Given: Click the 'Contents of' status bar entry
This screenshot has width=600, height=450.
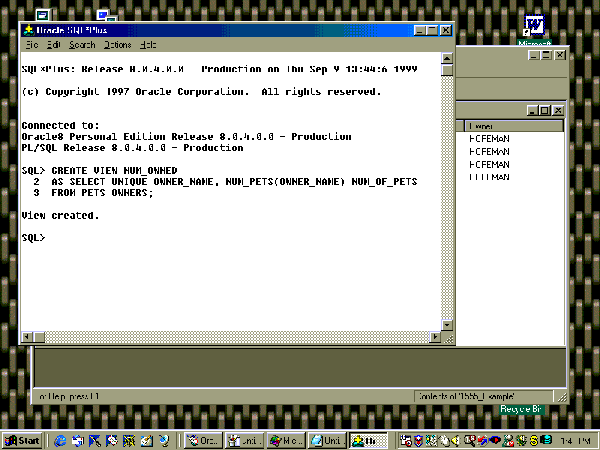Looking at the screenshot, I should pos(484,396).
